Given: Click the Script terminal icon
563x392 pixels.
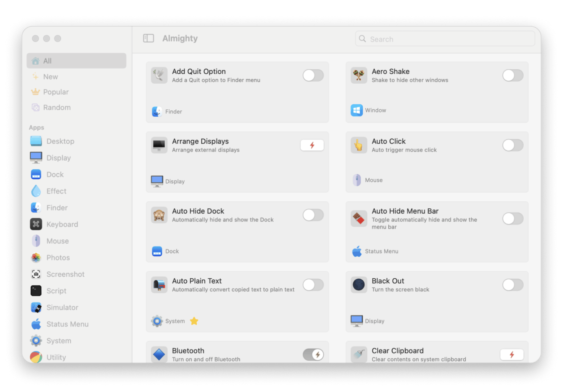Looking at the screenshot, I should pyautogui.click(x=36, y=291).
